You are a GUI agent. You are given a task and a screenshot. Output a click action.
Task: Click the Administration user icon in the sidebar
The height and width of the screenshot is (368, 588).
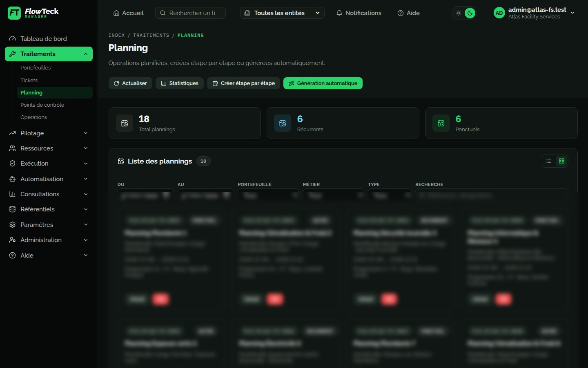click(13, 240)
